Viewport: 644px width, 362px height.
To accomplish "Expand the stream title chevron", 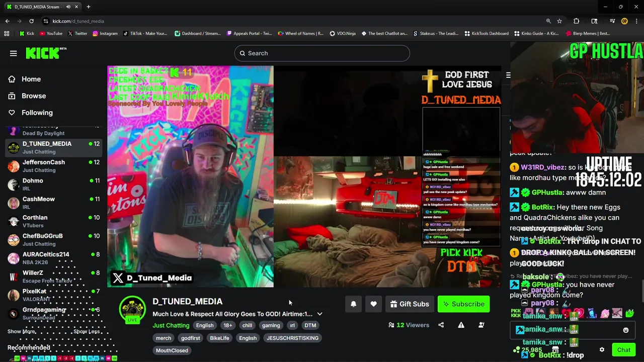I will pyautogui.click(x=319, y=314).
